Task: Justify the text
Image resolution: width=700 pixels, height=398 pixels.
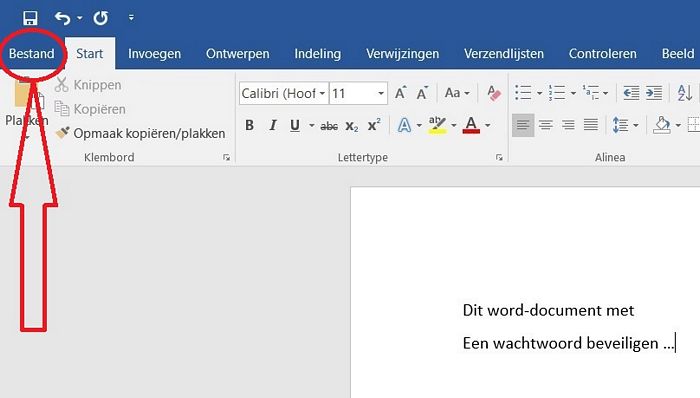Action: (591, 125)
